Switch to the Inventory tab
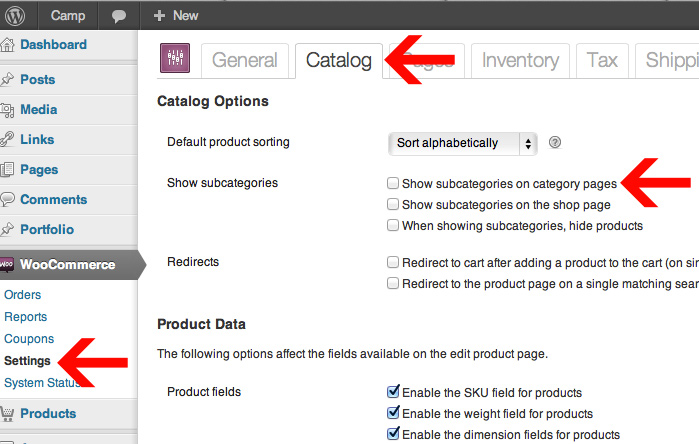This screenshot has width=699, height=444. pyautogui.click(x=520, y=60)
